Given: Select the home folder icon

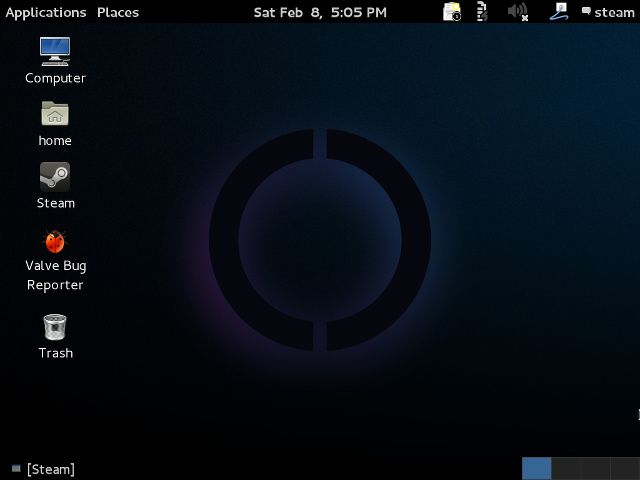Looking at the screenshot, I should (x=55, y=113).
